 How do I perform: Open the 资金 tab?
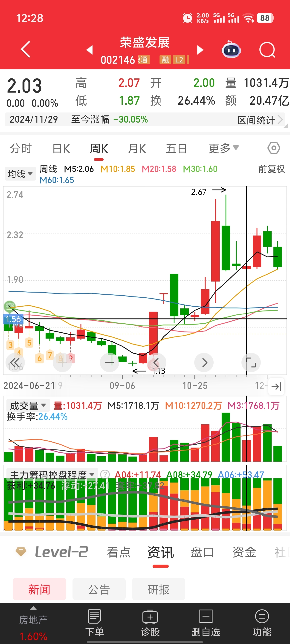tap(244, 552)
